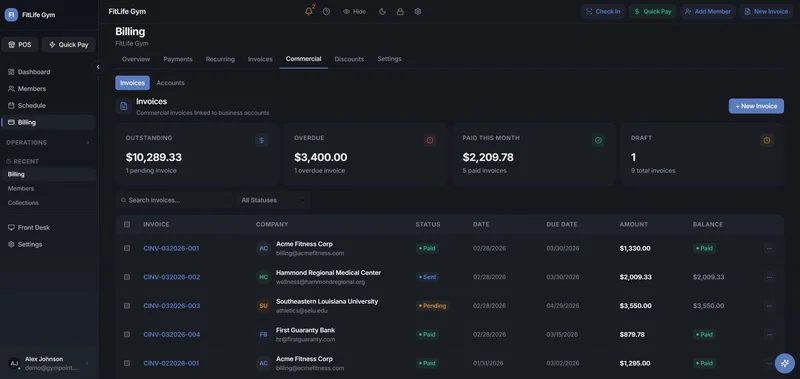Click the FB avatar for First Guaranty Bank
Image resolution: width=800 pixels, height=379 pixels.
pyautogui.click(x=263, y=335)
